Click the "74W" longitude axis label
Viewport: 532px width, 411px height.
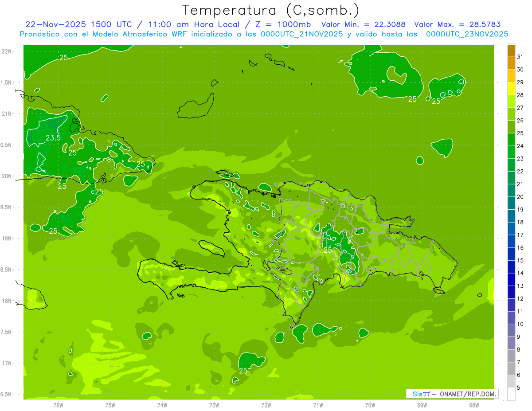pyautogui.click(x=162, y=405)
